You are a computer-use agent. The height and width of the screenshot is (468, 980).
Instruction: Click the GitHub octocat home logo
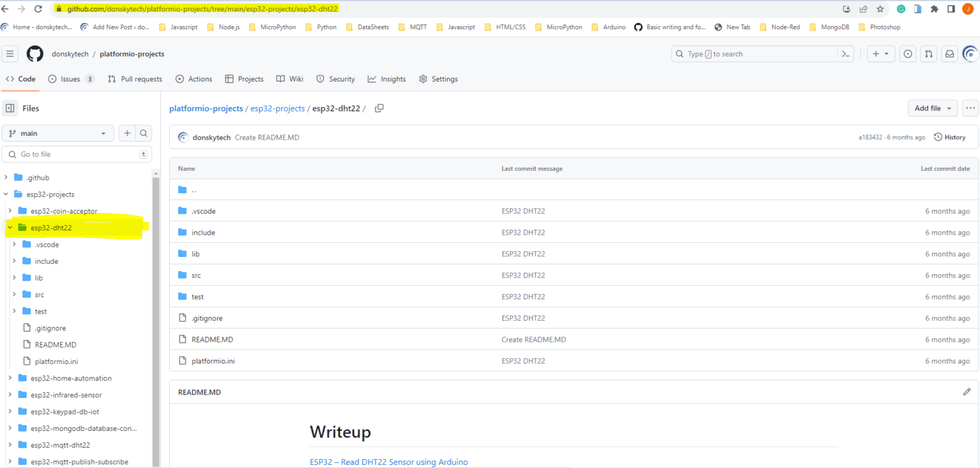pos(34,54)
